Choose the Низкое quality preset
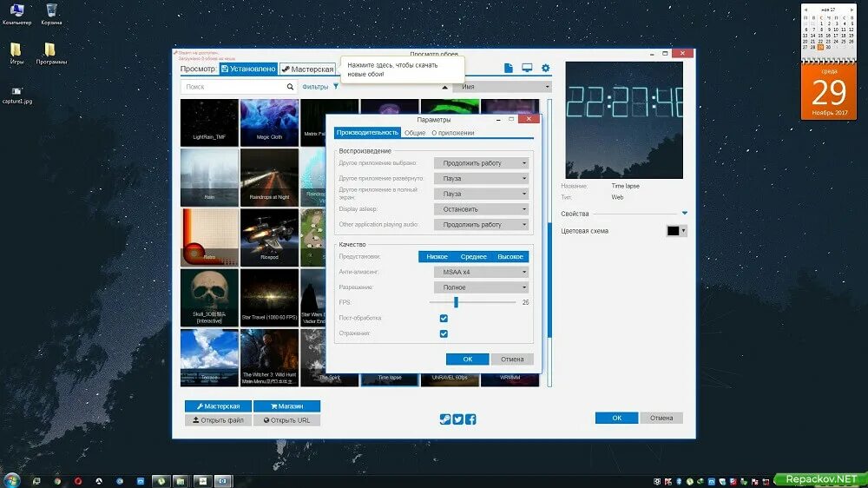 coord(437,256)
